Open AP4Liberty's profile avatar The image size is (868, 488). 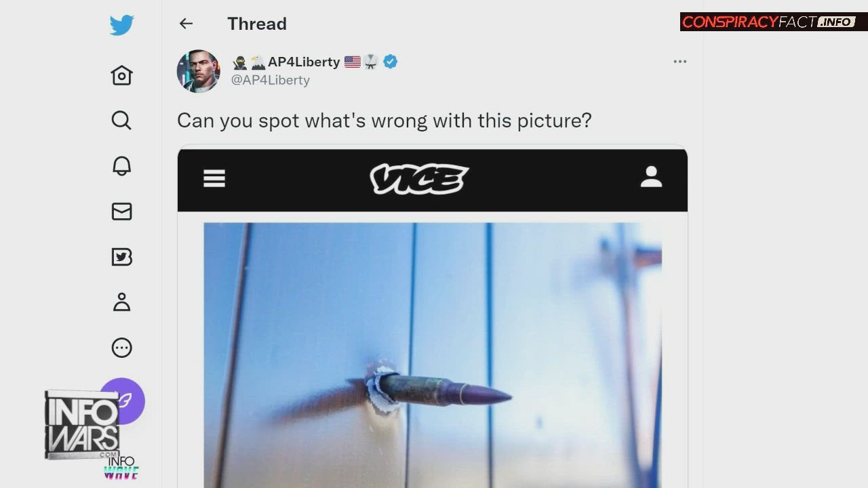click(199, 71)
